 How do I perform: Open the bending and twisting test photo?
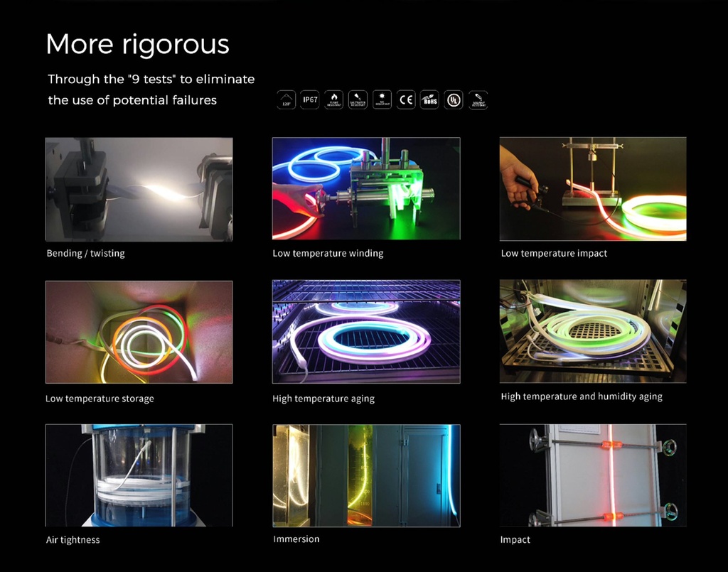[139, 189]
